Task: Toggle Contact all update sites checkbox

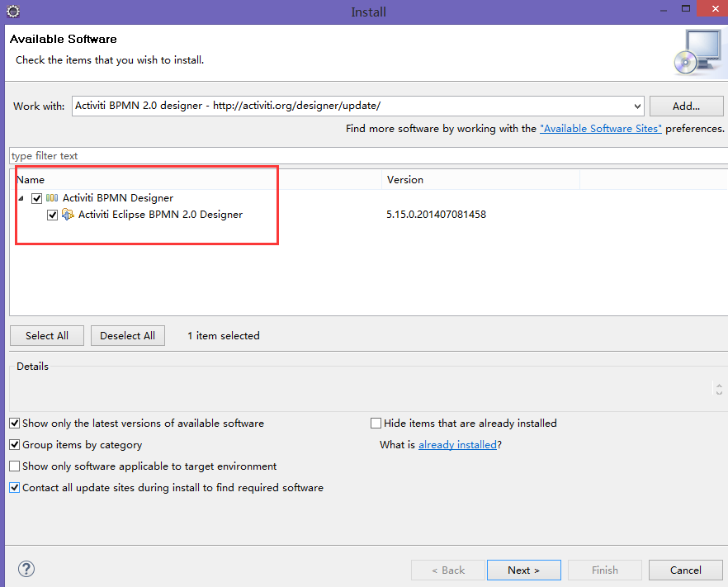Action: point(15,488)
